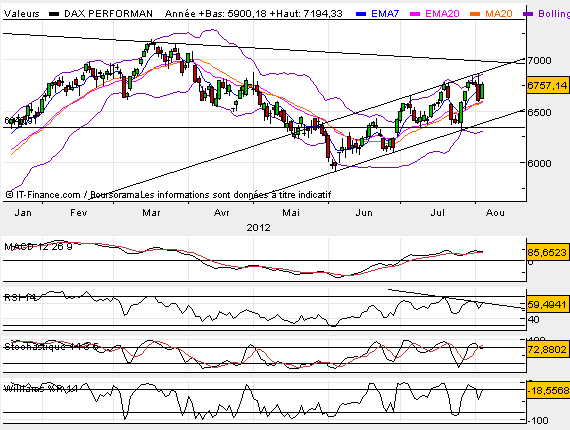Click the purple Bollinger legend swatch
The height and width of the screenshot is (430, 570).
[x=528, y=14]
